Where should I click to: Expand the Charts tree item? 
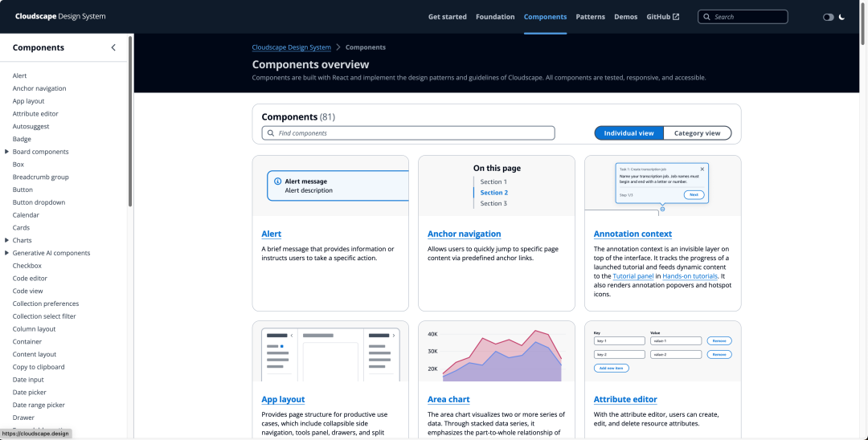tap(6, 240)
